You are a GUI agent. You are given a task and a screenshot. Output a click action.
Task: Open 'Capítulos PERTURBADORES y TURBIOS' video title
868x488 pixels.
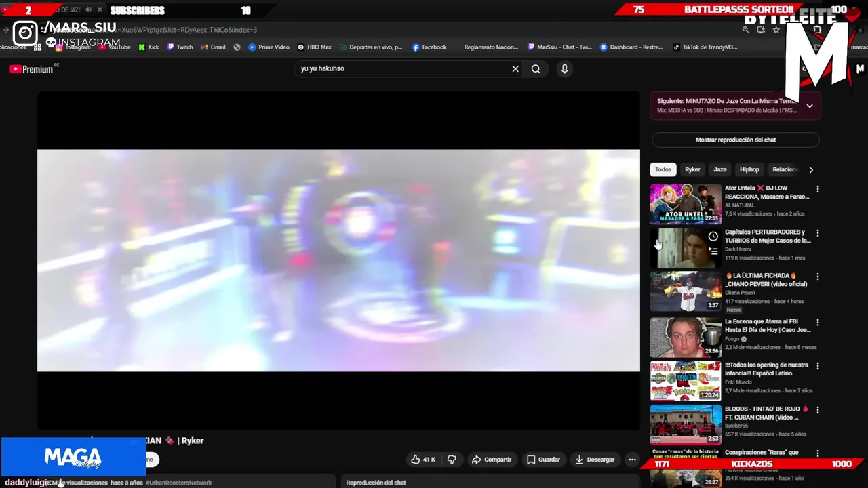point(768,236)
